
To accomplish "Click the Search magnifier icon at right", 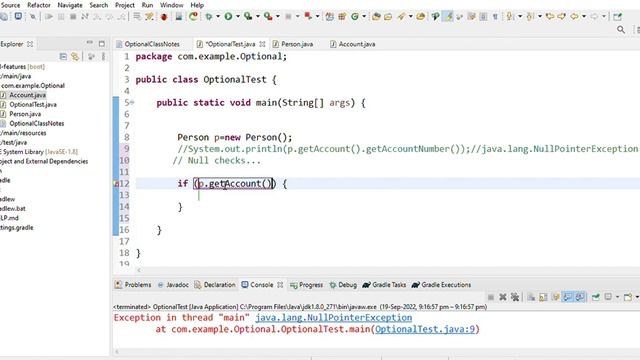I will (621, 29).
